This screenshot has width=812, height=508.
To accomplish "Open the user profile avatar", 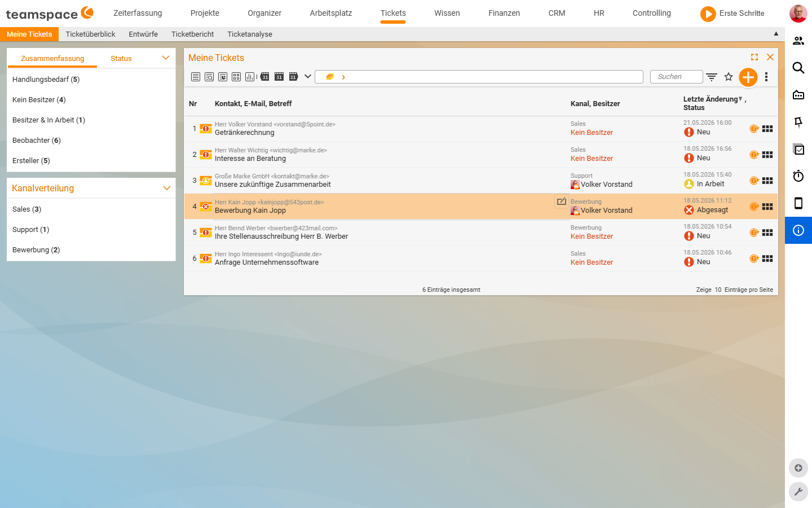I will [798, 14].
